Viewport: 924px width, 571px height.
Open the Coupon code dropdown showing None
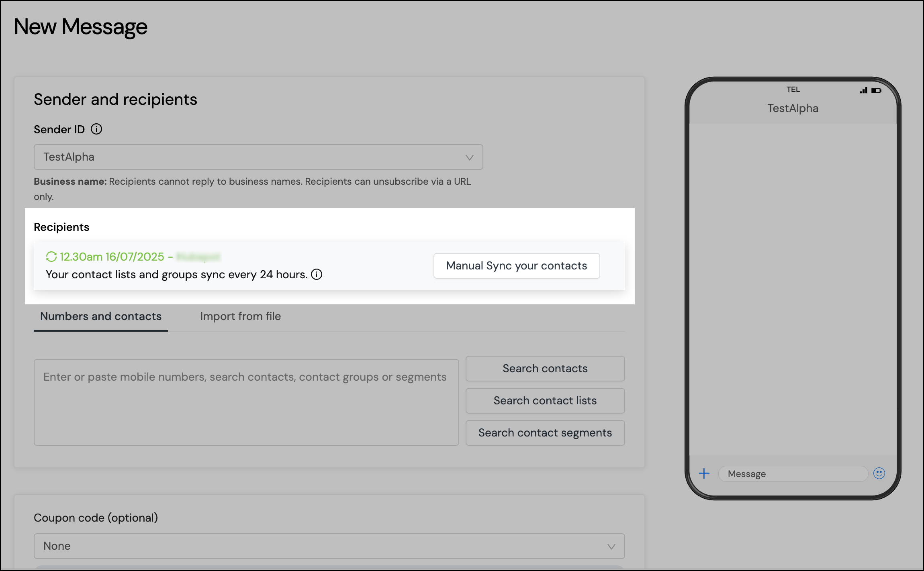pyautogui.click(x=329, y=546)
